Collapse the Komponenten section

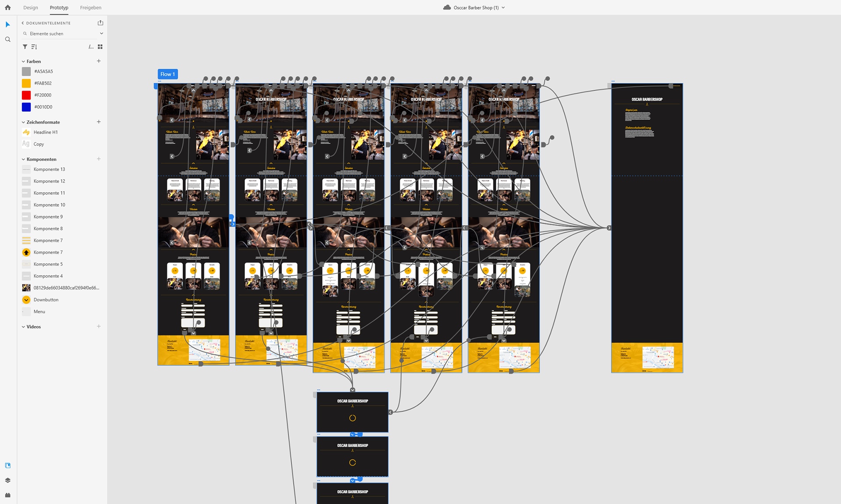coord(23,159)
